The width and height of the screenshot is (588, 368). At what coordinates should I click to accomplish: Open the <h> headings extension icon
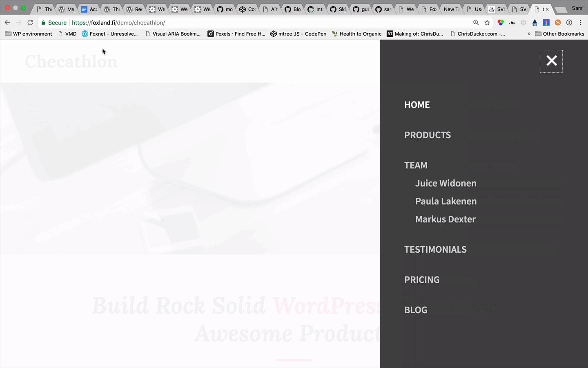[512, 22]
